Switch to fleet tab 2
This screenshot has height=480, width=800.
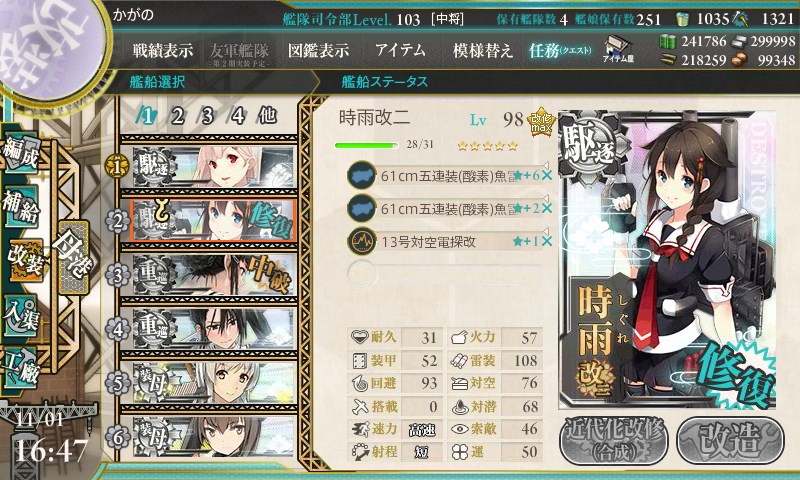pos(177,117)
